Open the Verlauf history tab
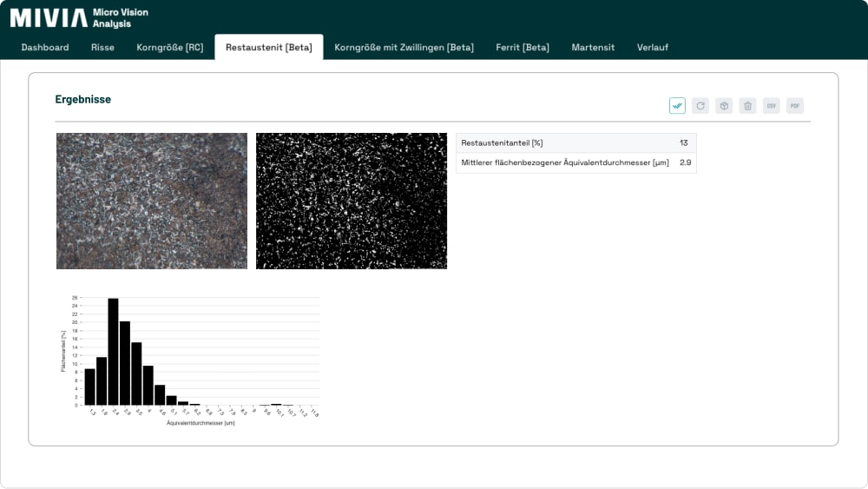Image resolution: width=868 pixels, height=489 pixels. click(653, 48)
